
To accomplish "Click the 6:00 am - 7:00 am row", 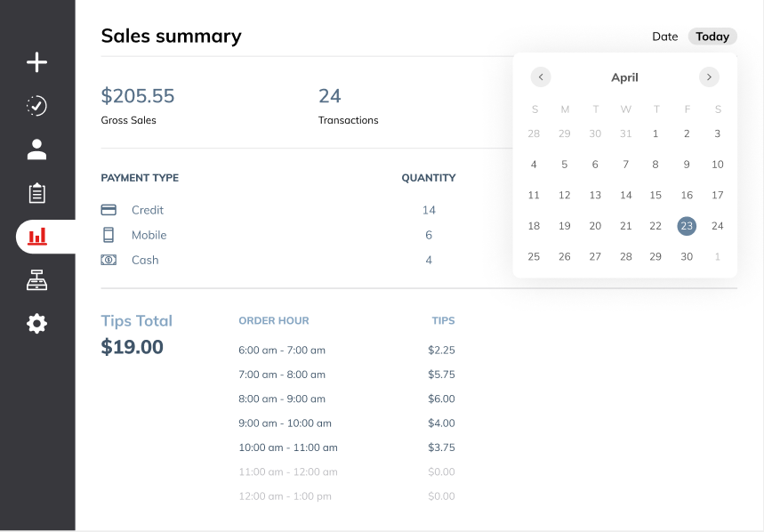I will 347,350.
